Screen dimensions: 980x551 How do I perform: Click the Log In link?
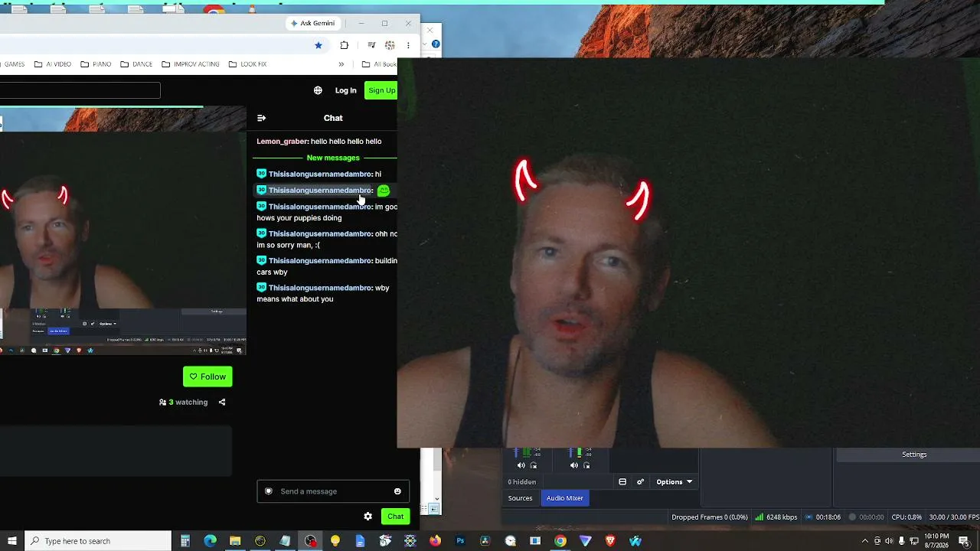pos(345,90)
